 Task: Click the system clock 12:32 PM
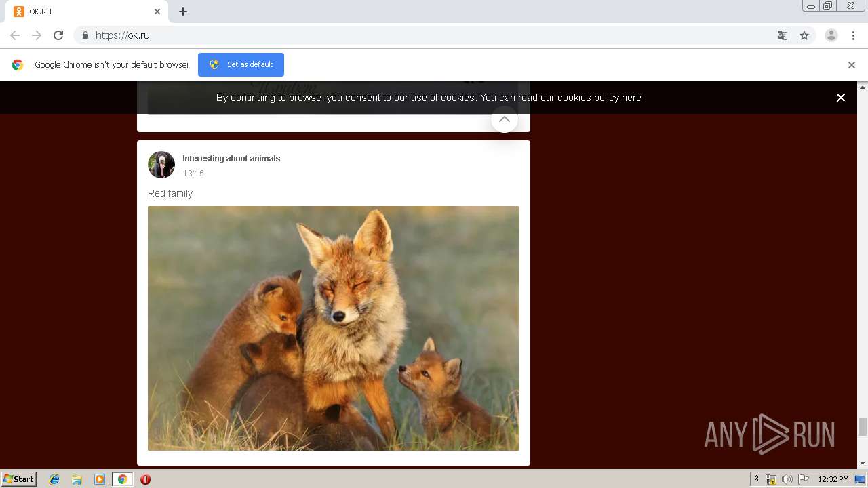coord(833,479)
